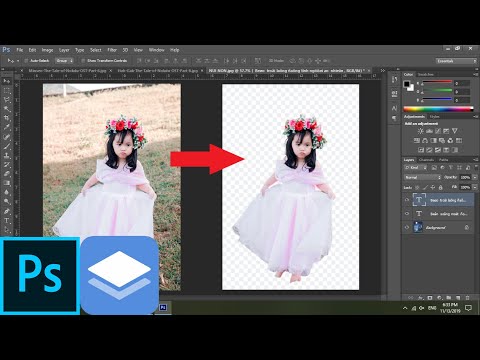
Task: Select the Rectangular Marquee tool
Action: coord(7,90)
